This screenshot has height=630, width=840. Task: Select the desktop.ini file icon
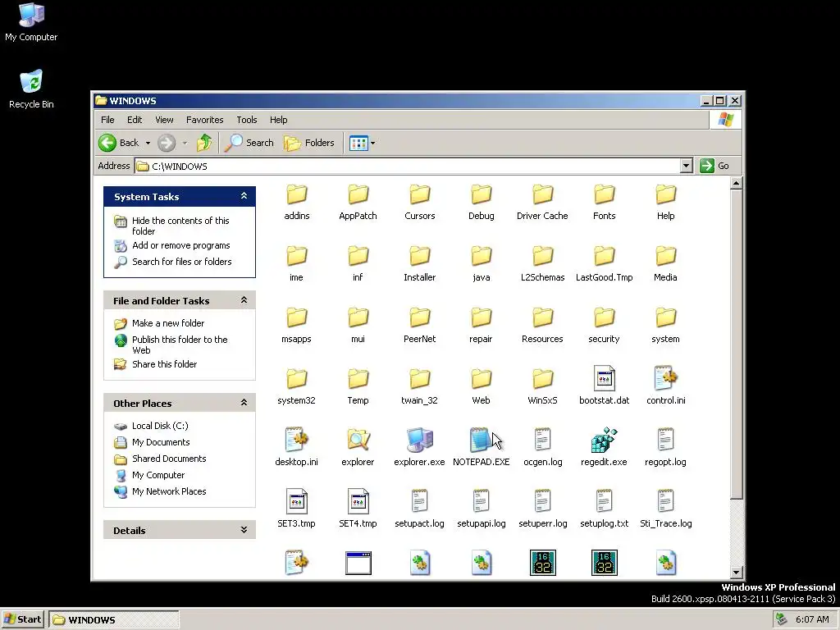pos(296,440)
